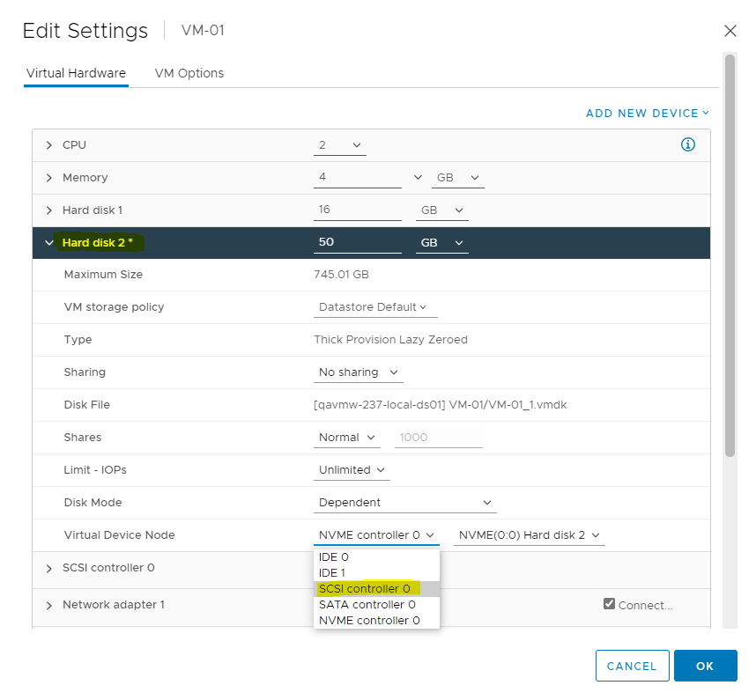Screen dimensions: 756x700
Task: Open the VM storage policy dropdown
Action: tap(375, 307)
